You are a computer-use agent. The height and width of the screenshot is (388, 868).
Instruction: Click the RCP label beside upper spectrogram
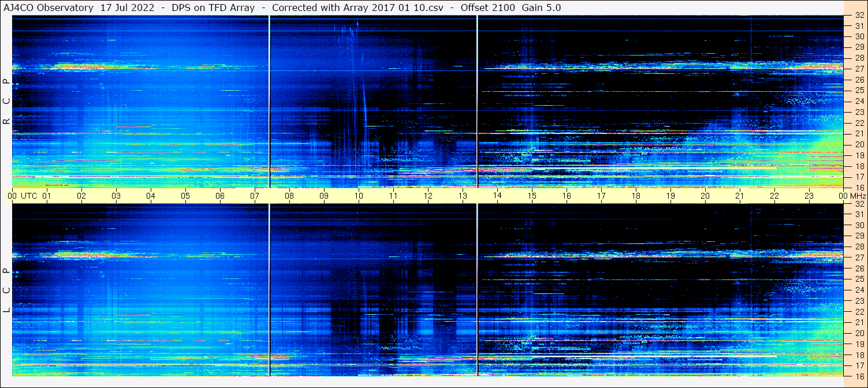coord(6,101)
